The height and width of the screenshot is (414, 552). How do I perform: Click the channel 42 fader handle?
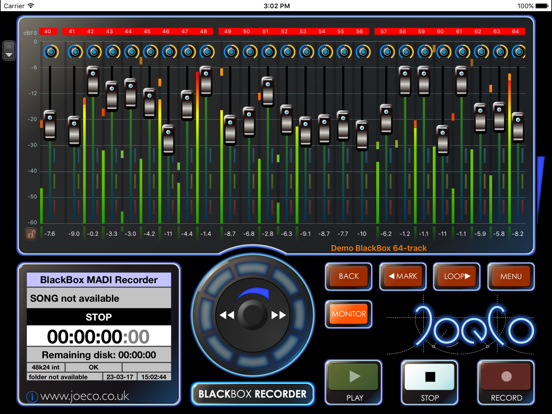click(93, 81)
